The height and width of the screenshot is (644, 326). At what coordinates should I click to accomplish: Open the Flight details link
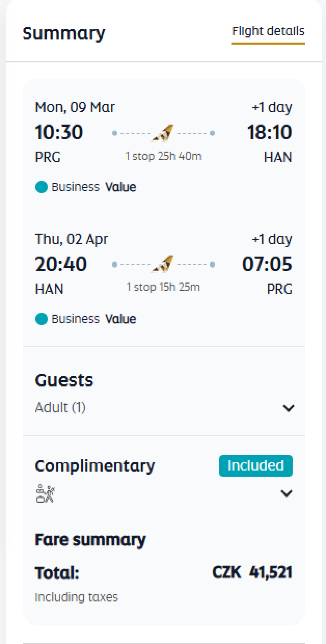[x=268, y=32]
